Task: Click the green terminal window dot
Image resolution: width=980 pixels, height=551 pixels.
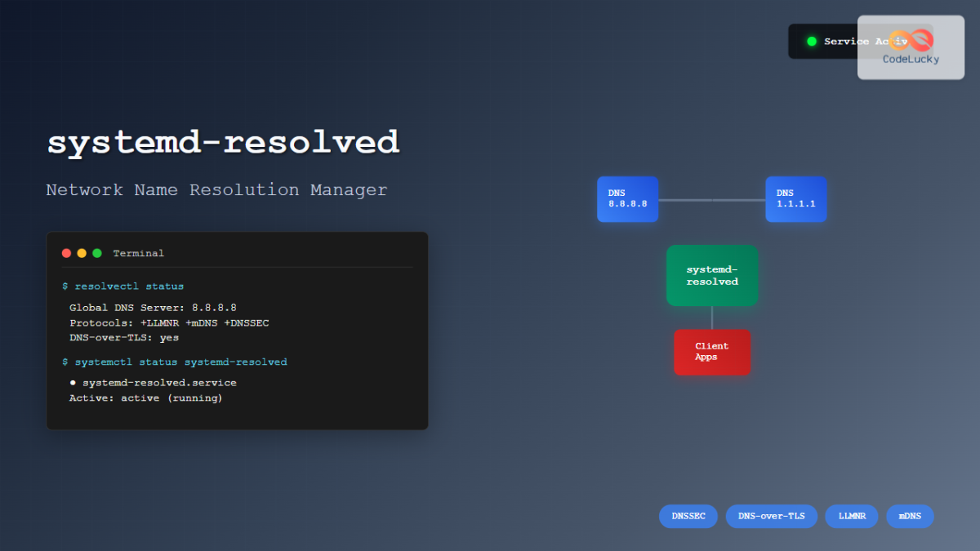Action: click(x=97, y=253)
